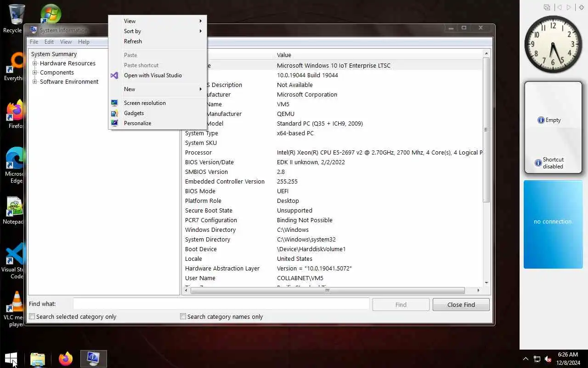This screenshot has height=368, width=588.
Task: Open the taskbar clock and date
Action: pyautogui.click(x=568, y=359)
